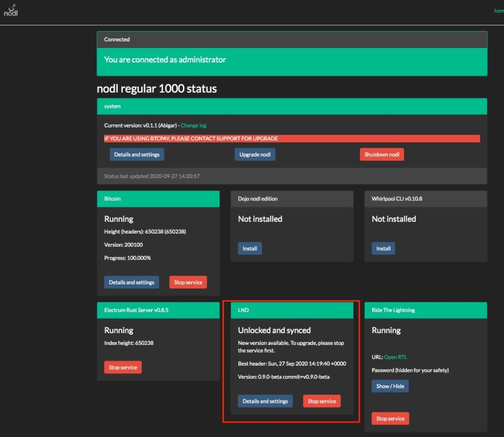The image size is (504, 437).
Task: Click the LND card header
Action: click(292, 310)
